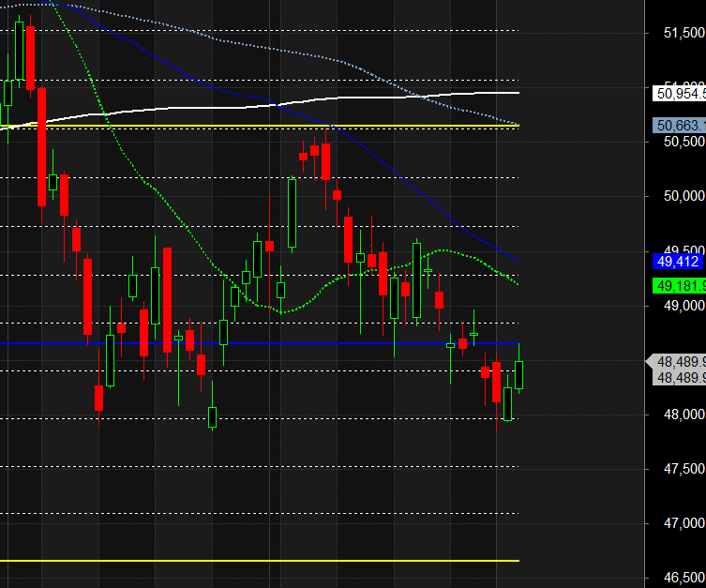Click the lower 48,489 price label
Screen dimensions: 706x588
[679, 377]
